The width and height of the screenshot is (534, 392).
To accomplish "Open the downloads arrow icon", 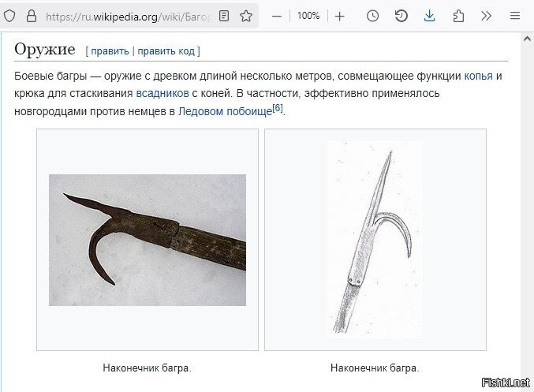I will 429,16.
